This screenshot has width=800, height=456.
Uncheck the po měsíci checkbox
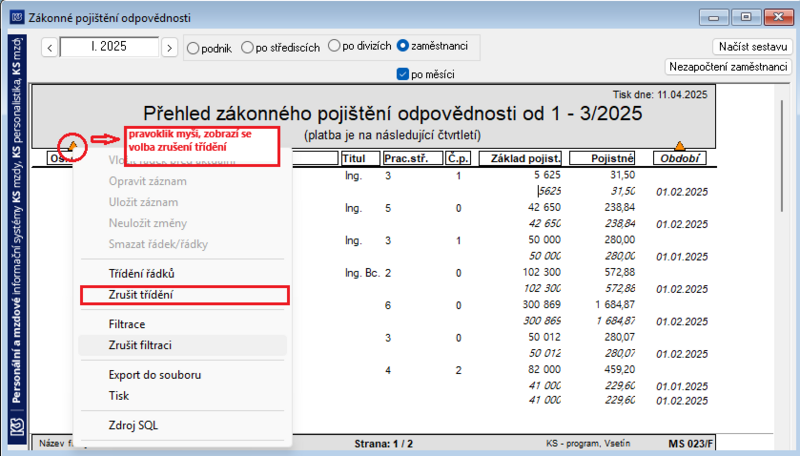(x=403, y=74)
